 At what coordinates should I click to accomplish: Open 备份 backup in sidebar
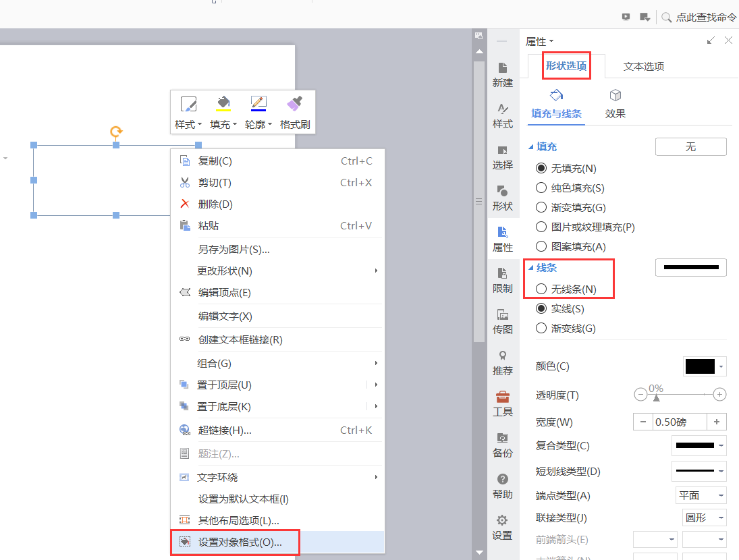[x=502, y=445]
